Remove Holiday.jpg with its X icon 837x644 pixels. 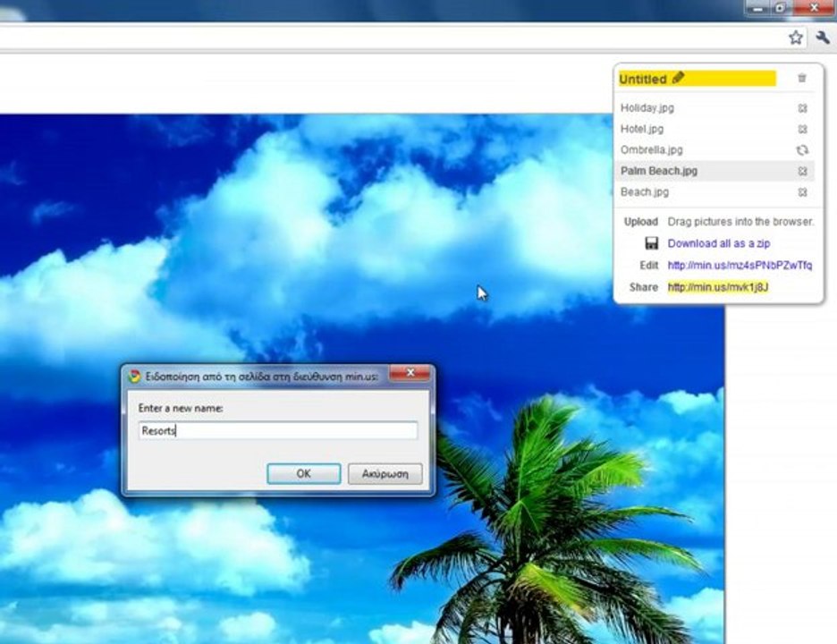point(802,108)
